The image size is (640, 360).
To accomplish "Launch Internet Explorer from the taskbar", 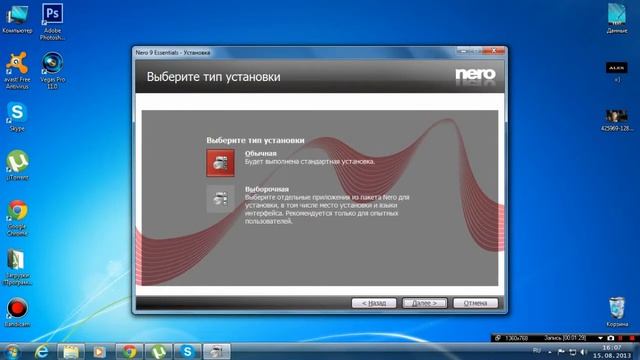I will (41, 352).
